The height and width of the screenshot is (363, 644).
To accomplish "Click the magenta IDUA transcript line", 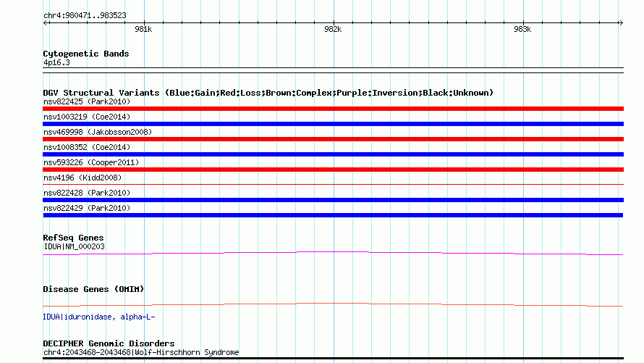I will coord(333,252).
